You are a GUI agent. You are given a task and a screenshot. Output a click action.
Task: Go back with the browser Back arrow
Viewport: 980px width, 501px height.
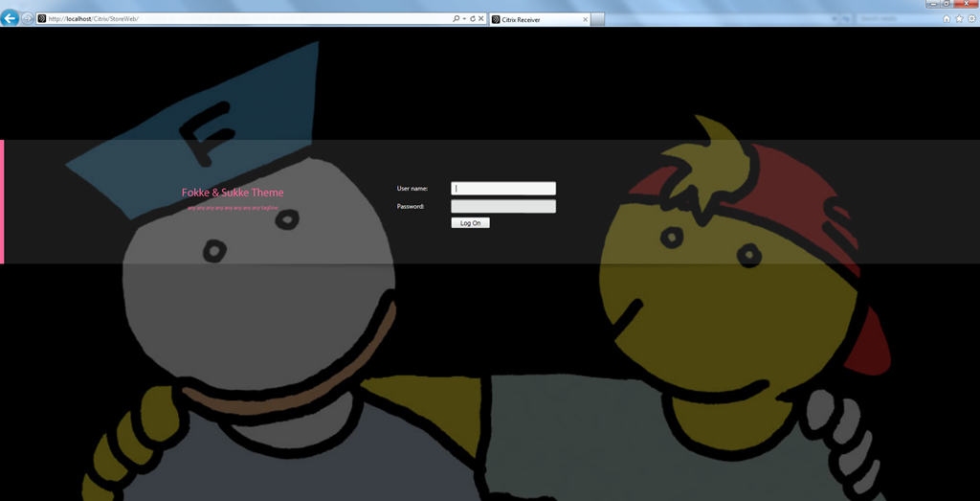[10, 18]
